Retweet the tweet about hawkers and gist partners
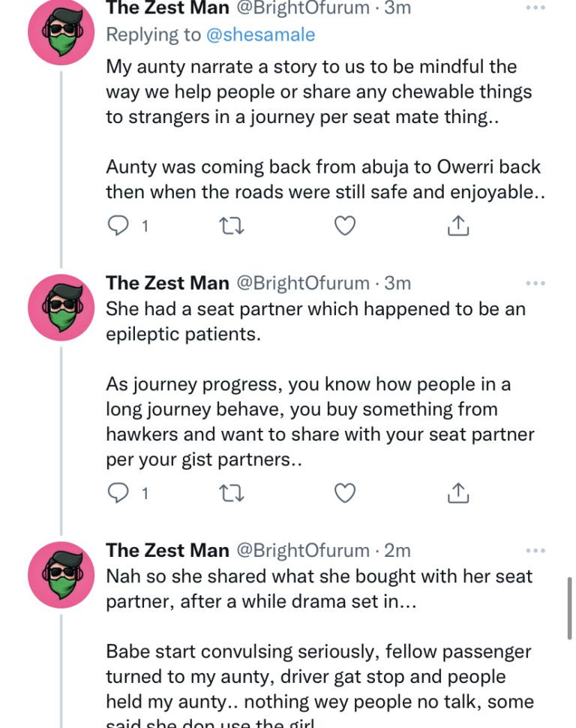The height and width of the screenshot is (728, 576). (231, 493)
